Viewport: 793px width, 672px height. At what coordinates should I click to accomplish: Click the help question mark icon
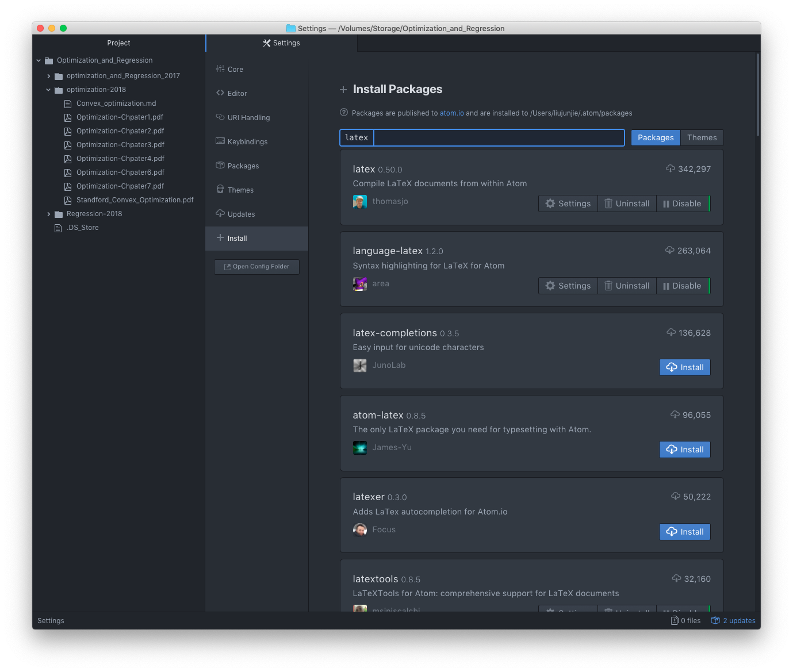[344, 113]
